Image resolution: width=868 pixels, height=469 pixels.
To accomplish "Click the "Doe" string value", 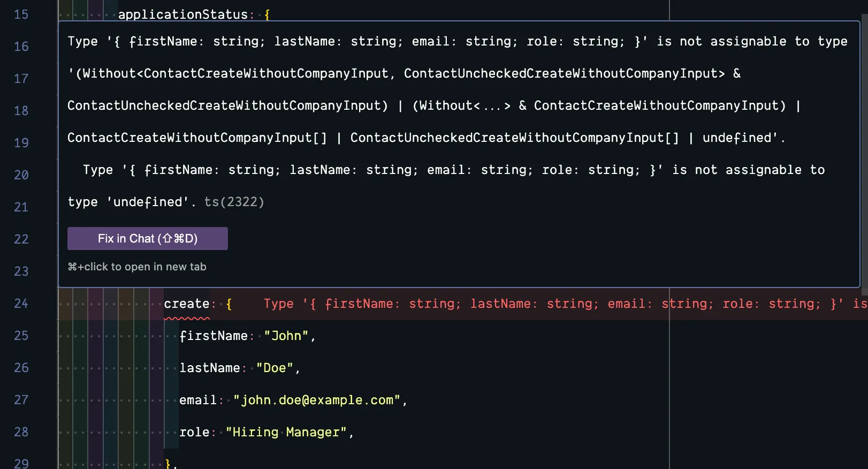I will [275, 368].
